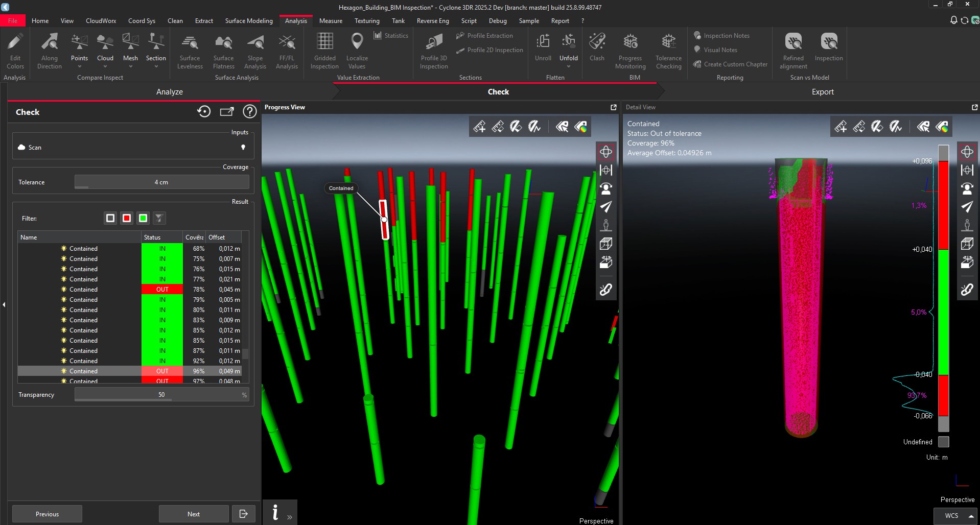Open the Statistics tool
The width and height of the screenshot is (980, 525).
pyautogui.click(x=391, y=35)
